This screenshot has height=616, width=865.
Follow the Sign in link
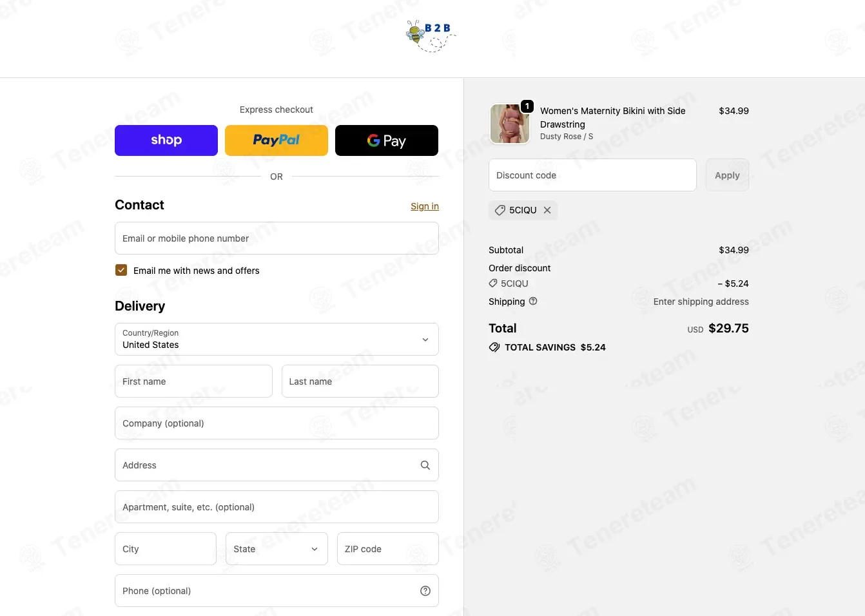tap(425, 206)
